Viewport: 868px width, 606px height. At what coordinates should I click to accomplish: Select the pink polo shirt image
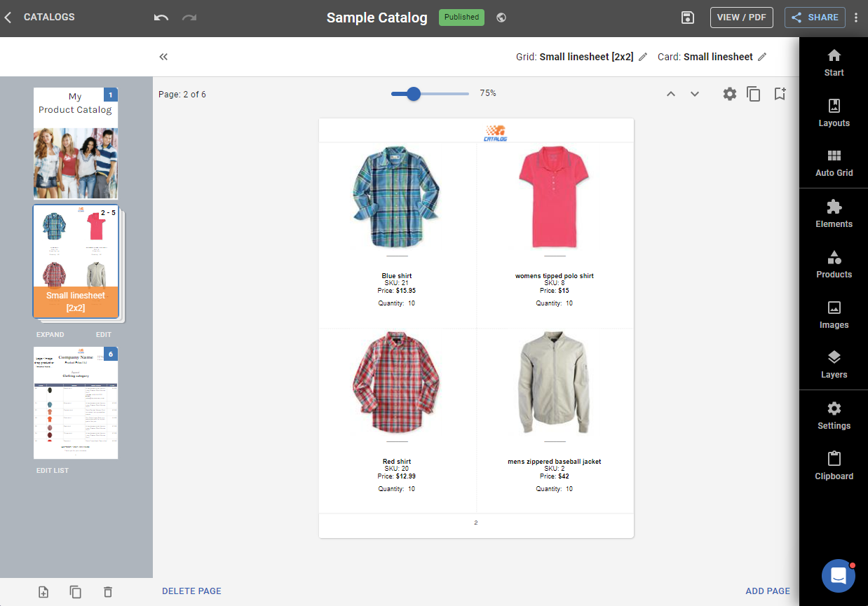(x=554, y=196)
